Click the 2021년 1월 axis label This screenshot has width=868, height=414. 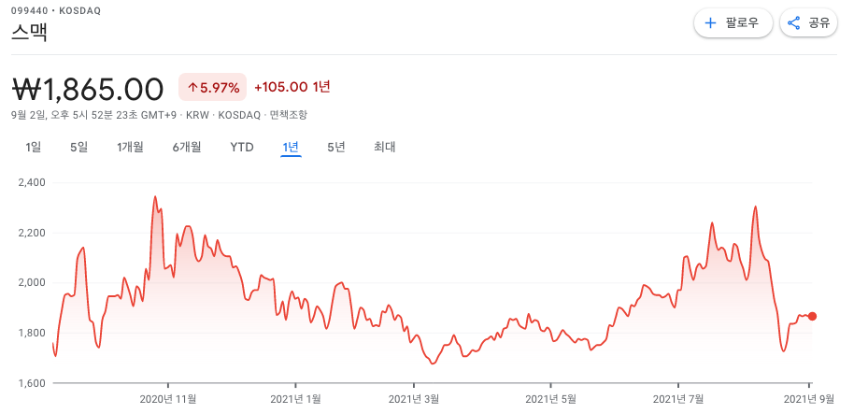(x=295, y=399)
